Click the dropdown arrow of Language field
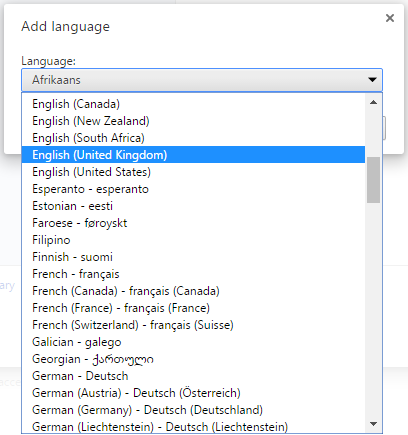This screenshot has height=435, width=408. pos(372,80)
